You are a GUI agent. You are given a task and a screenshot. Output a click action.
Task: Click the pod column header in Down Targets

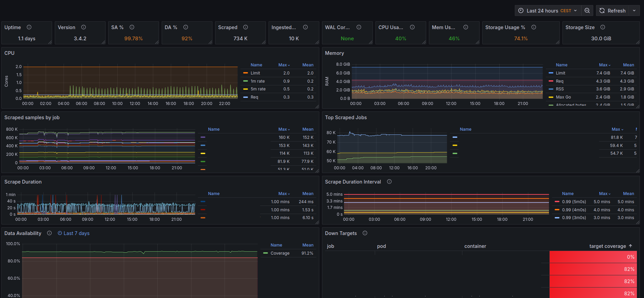tap(382, 246)
